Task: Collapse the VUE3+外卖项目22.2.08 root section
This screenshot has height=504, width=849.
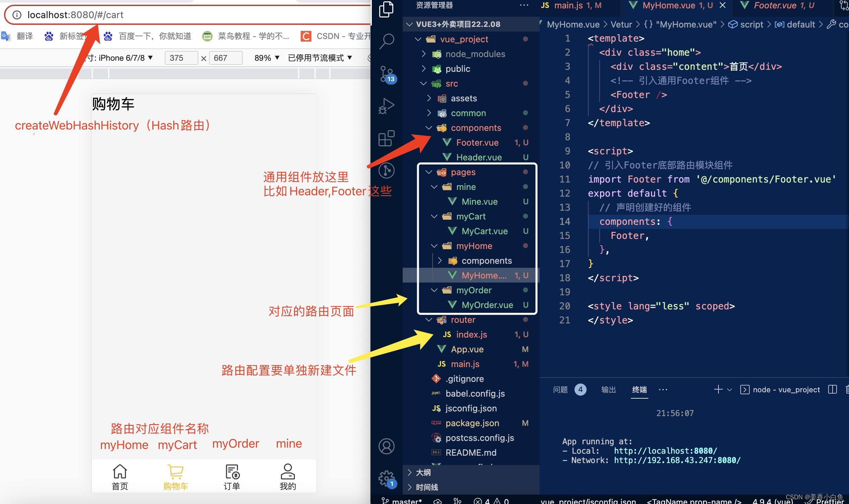Action: (471, 24)
